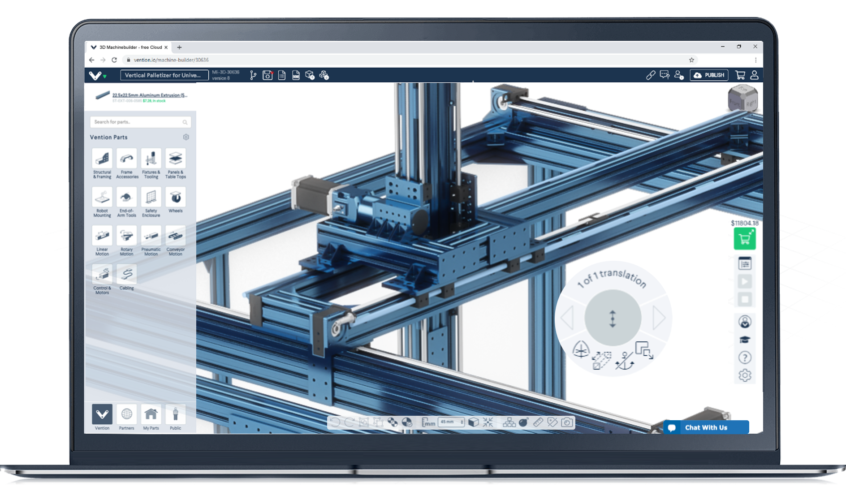Open the version history branch icon
The height and width of the screenshot is (504, 846).
click(252, 75)
